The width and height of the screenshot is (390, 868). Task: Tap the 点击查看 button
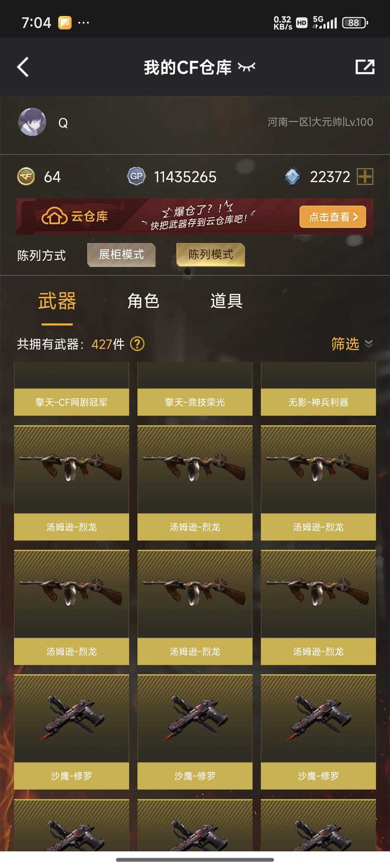(x=333, y=217)
